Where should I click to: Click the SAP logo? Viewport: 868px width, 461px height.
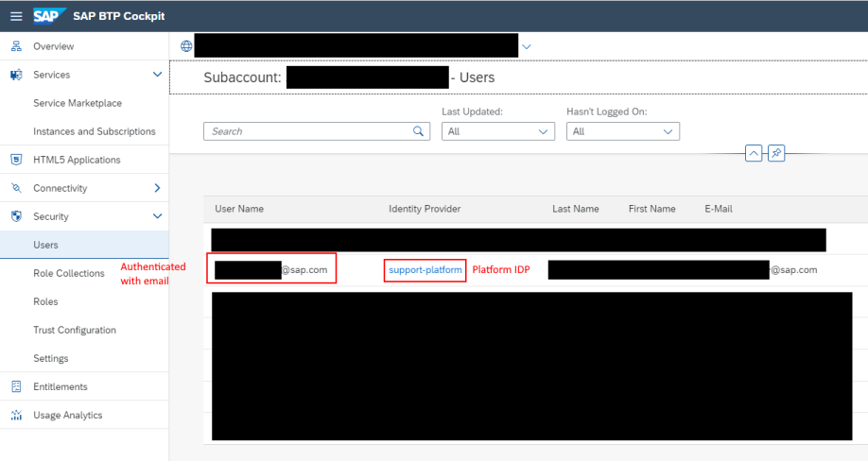pos(49,16)
